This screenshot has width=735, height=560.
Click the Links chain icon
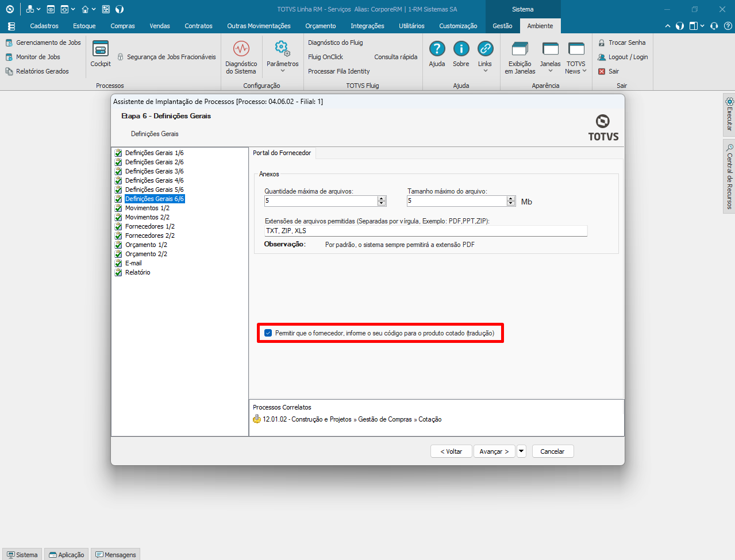pyautogui.click(x=485, y=49)
